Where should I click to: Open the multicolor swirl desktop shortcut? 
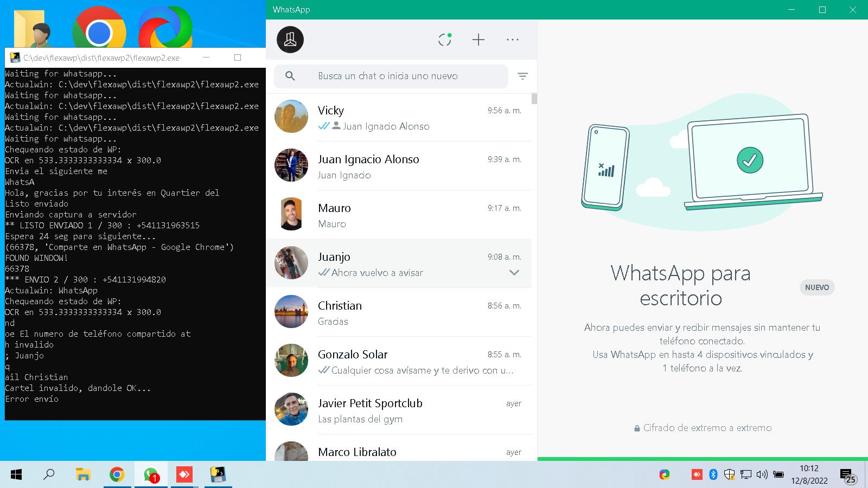click(x=165, y=27)
